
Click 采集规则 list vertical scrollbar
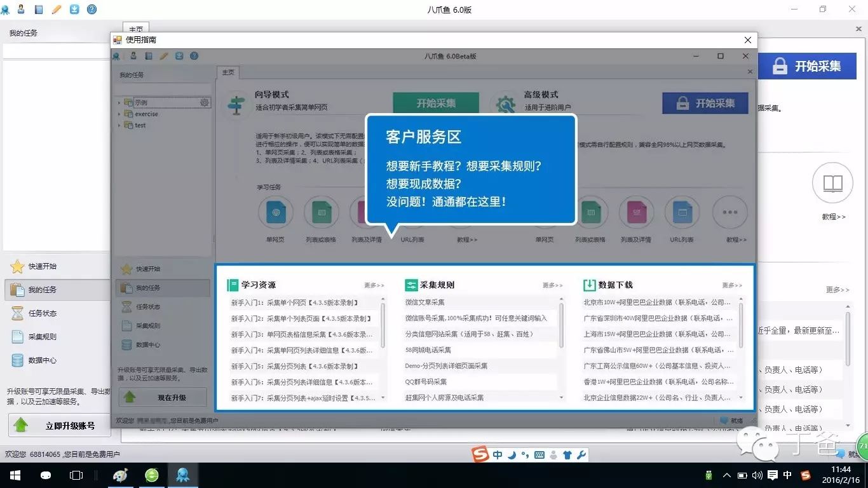562,324
